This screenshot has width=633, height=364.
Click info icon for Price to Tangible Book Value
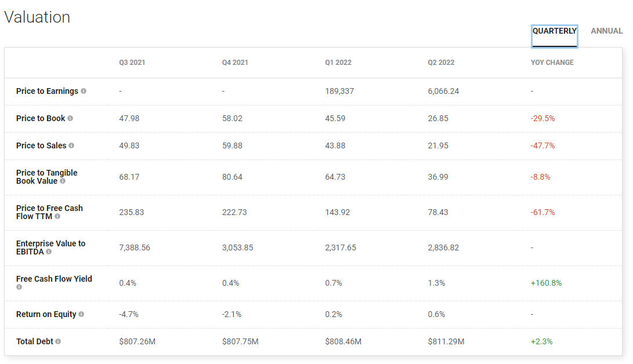pyautogui.click(x=63, y=181)
